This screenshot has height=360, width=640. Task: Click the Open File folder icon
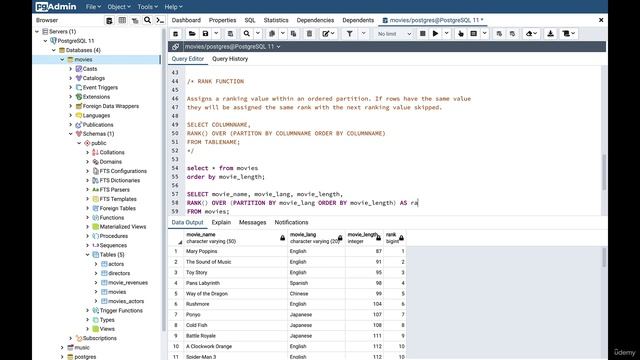pyautogui.click(x=192, y=34)
